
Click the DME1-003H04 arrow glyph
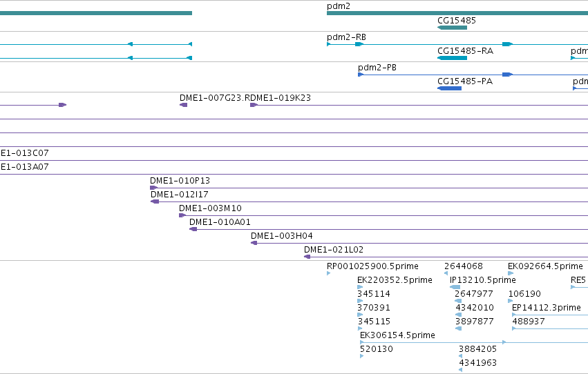(x=254, y=243)
